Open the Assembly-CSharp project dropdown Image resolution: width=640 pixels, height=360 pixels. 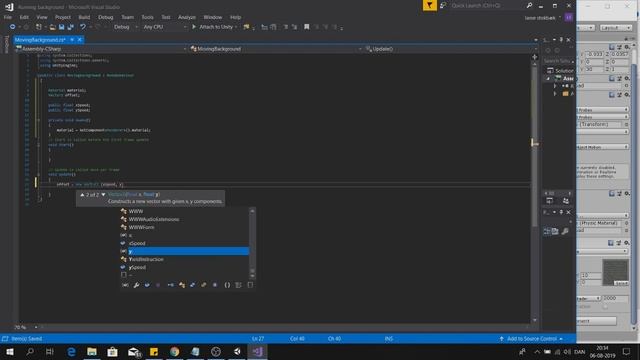(101, 49)
